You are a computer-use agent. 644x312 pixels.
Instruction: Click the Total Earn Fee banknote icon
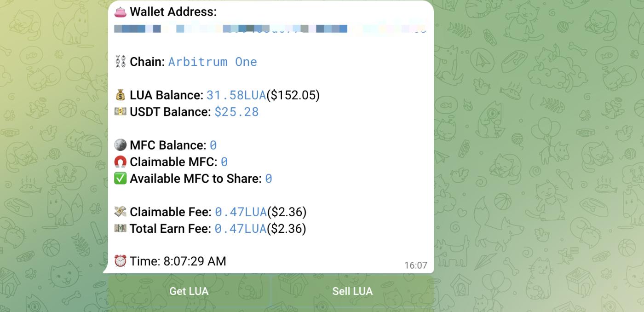121,229
